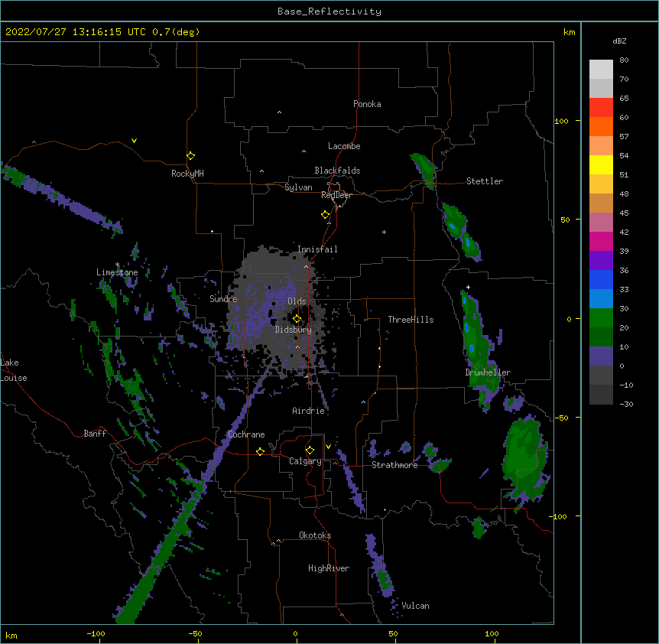Viewport: 659px width, 644px height.
Task: Click the Vulcan town label
Action: tap(415, 606)
